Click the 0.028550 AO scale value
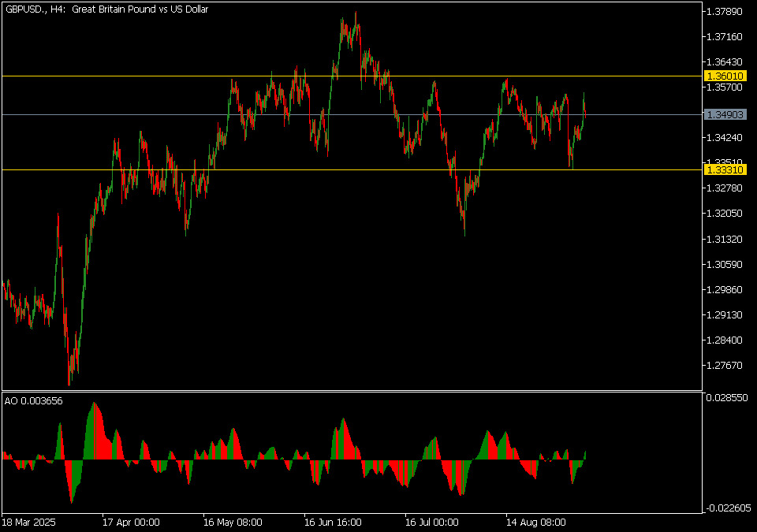 coord(727,398)
